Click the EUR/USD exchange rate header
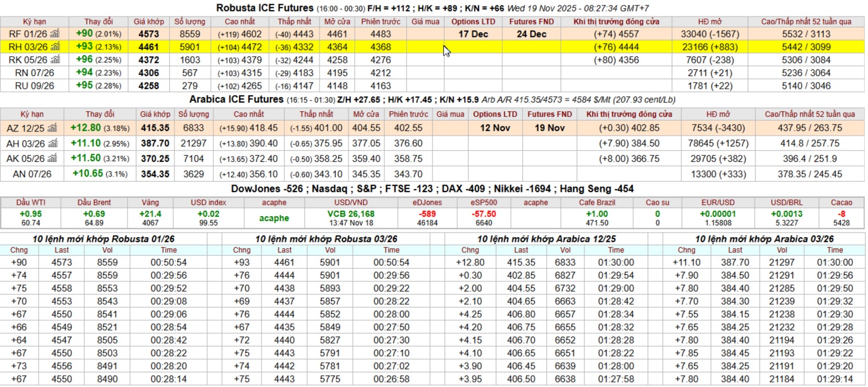Screen dimensions: 868x387 tap(718, 203)
